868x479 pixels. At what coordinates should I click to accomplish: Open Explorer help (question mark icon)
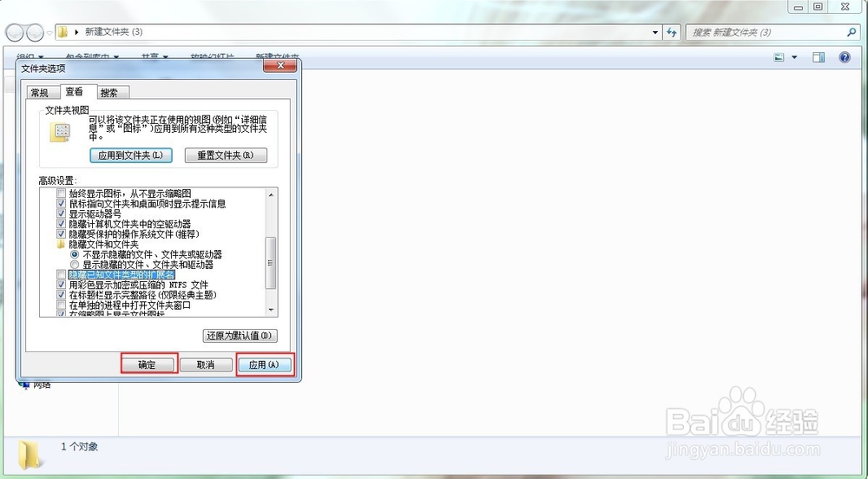tap(845, 57)
